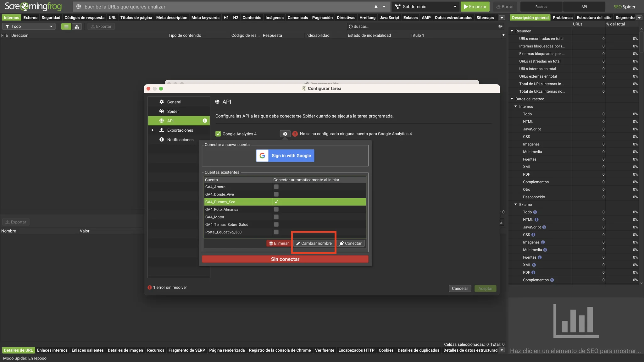Screen dimensions: 644x362
Task: Click the Conectar button
Action: [350, 243]
